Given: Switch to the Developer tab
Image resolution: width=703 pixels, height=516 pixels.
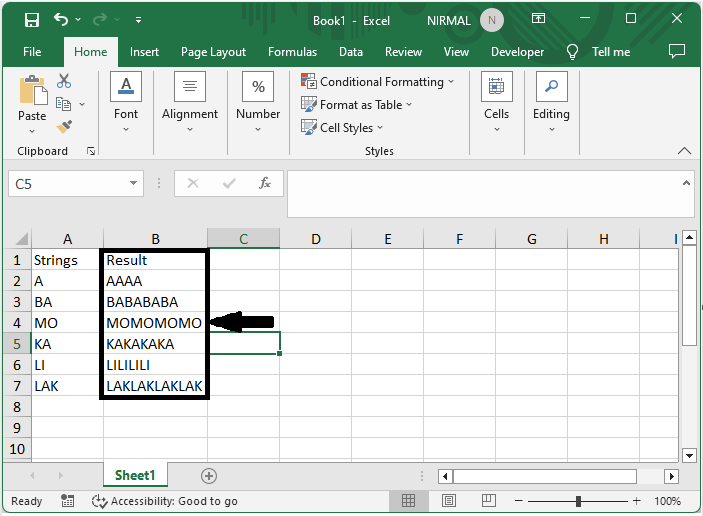Looking at the screenshot, I should coord(517,52).
